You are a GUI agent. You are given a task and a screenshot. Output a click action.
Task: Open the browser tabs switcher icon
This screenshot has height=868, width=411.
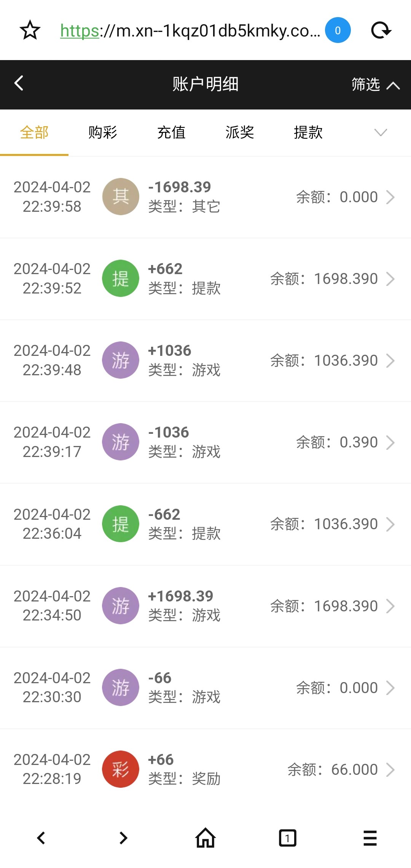[x=288, y=838]
